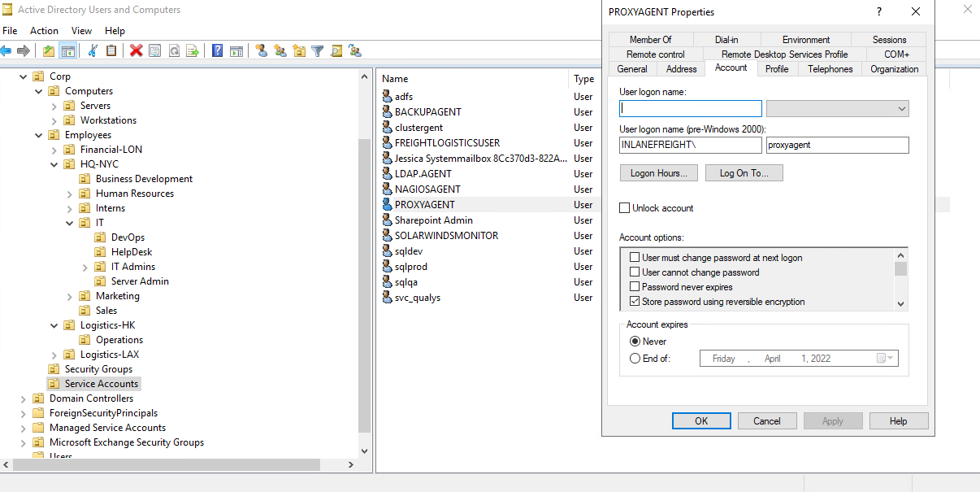The width and height of the screenshot is (980, 492).
Task: Open the Action menu
Action: click(x=44, y=31)
